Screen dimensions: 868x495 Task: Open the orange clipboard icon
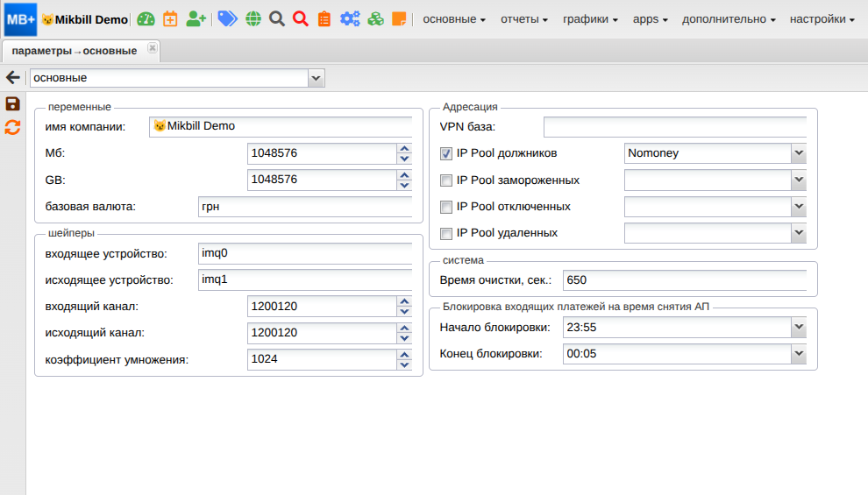click(x=324, y=19)
